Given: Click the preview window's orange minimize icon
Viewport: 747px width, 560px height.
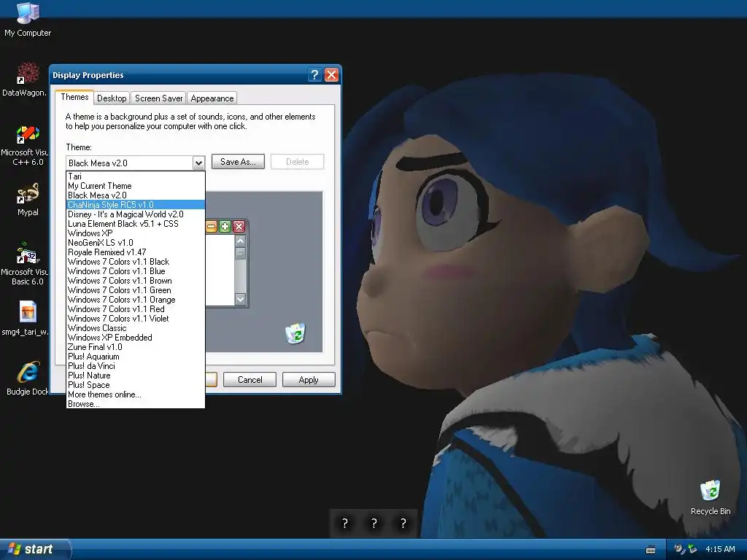Looking at the screenshot, I should [x=211, y=227].
